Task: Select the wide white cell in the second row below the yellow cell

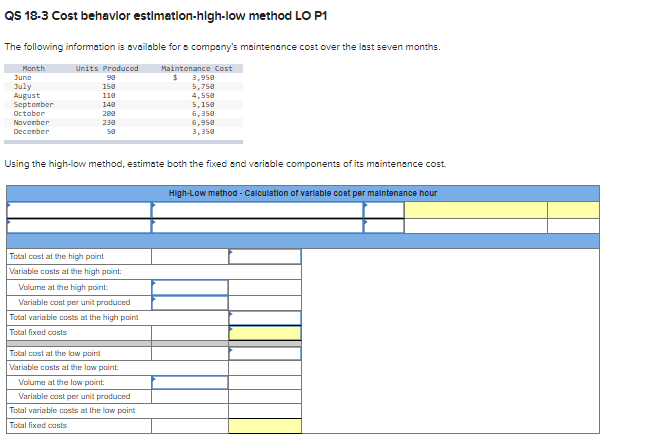Action: click(476, 226)
